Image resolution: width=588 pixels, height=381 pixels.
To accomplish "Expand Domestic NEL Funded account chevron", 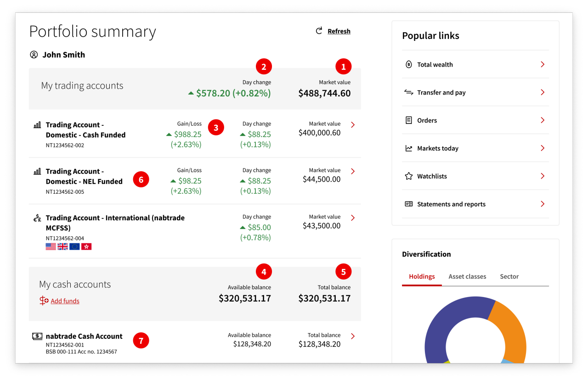I will [352, 171].
